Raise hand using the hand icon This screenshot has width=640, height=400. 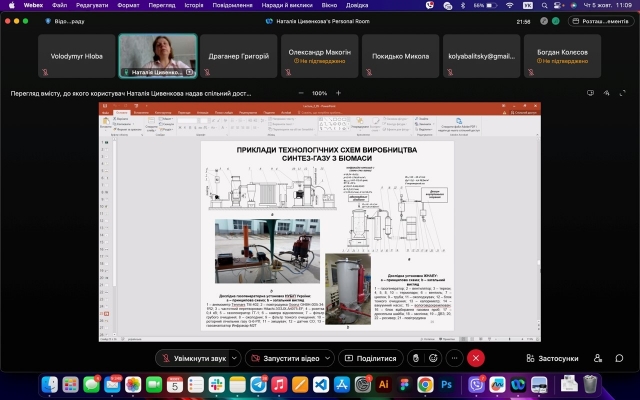[x=417, y=357]
